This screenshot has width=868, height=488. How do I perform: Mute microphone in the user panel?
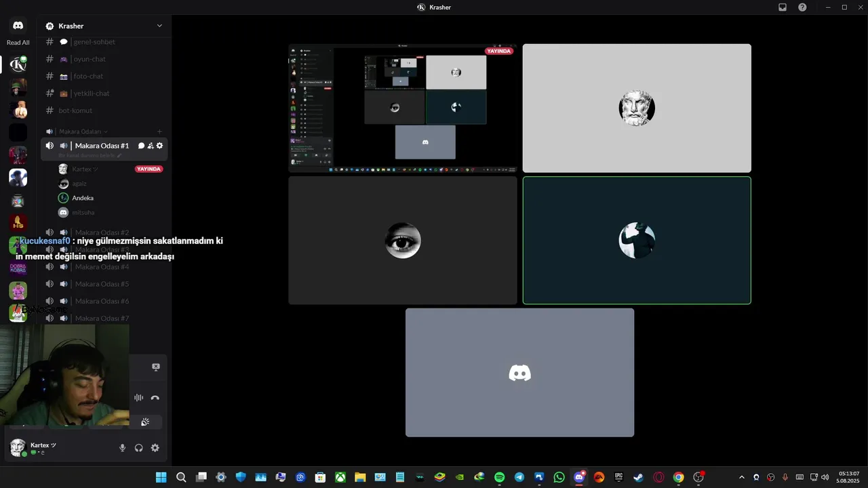tap(123, 448)
